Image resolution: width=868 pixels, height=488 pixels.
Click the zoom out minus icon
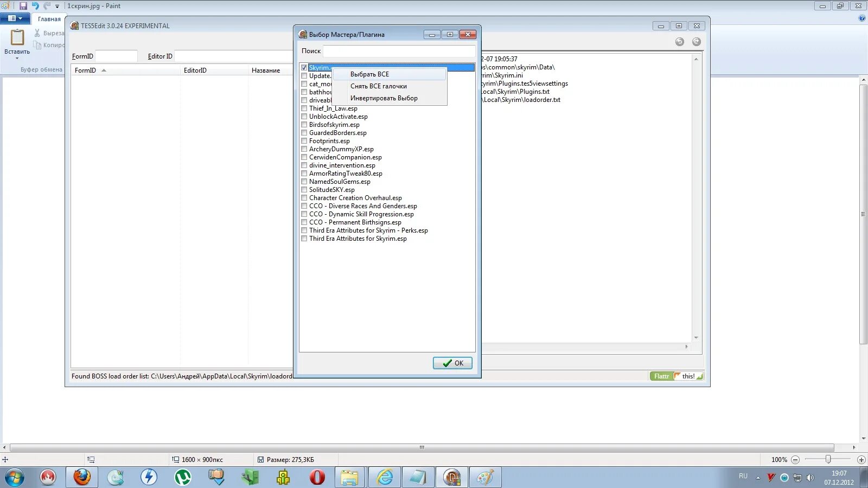[x=795, y=460]
